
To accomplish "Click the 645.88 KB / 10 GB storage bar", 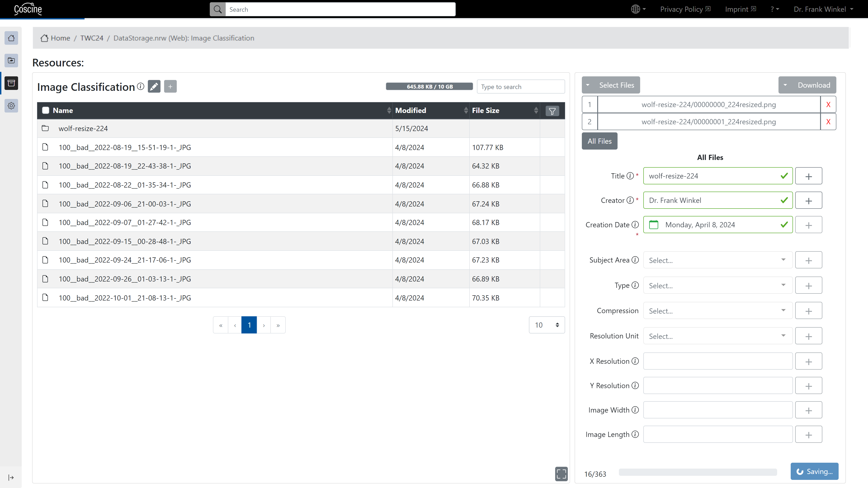I will tap(429, 87).
